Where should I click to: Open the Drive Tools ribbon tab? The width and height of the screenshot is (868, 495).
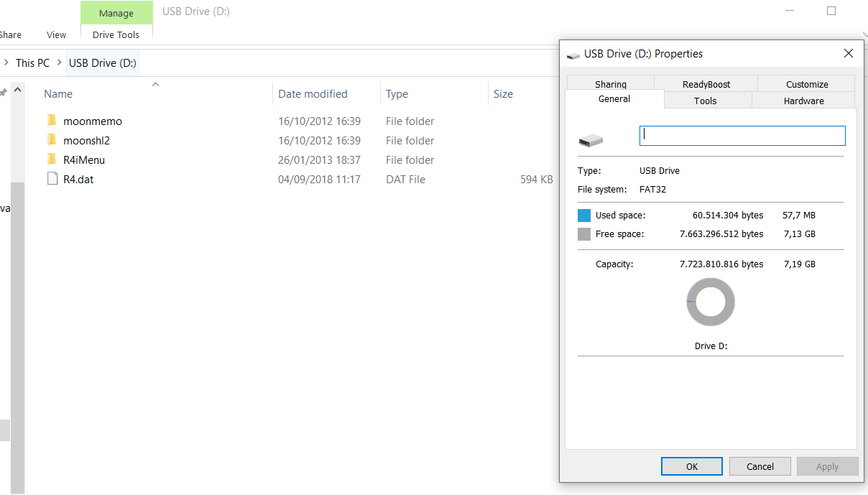pos(116,34)
